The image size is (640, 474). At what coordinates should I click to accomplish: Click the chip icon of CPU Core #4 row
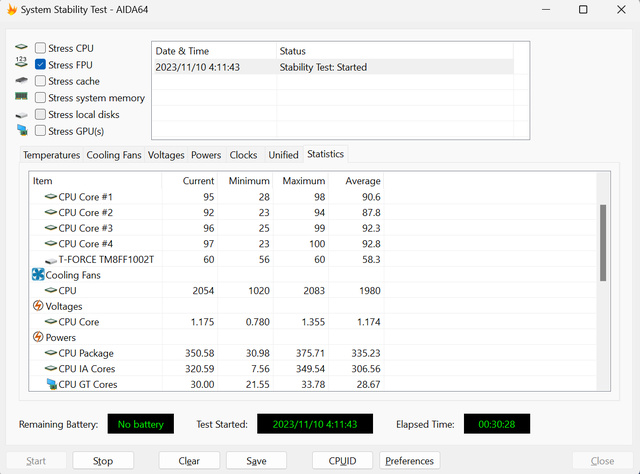51,244
